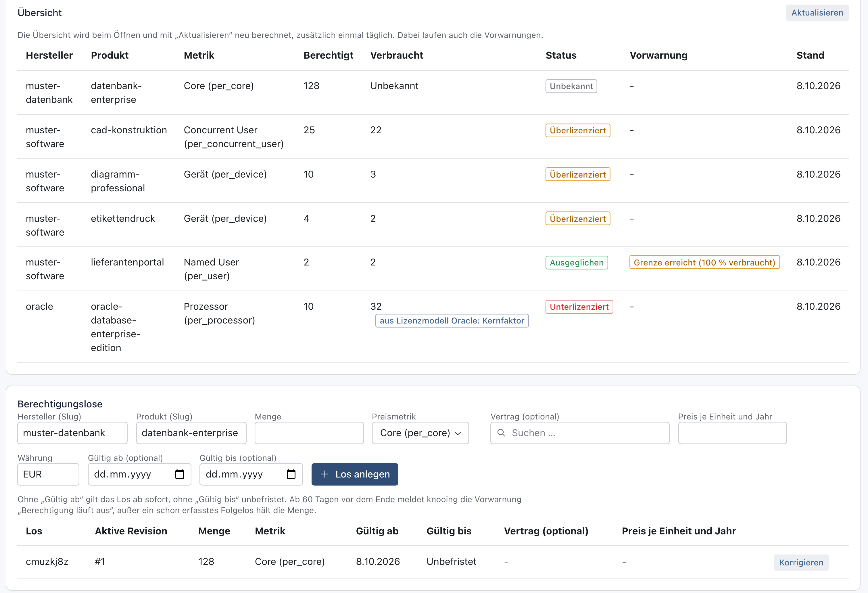Viewport: 868px width, 593px height.
Task: Click Überlizenziert badge for etikettendruck
Action: (578, 219)
